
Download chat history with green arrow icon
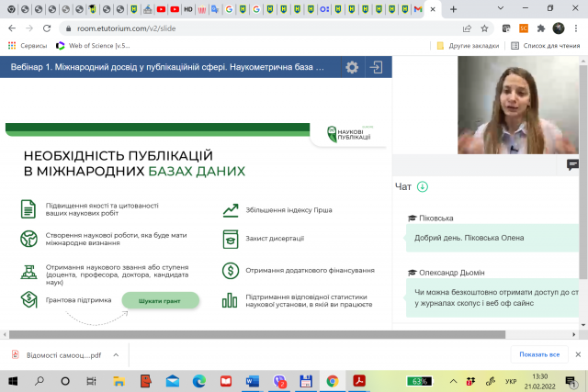(x=423, y=186)
